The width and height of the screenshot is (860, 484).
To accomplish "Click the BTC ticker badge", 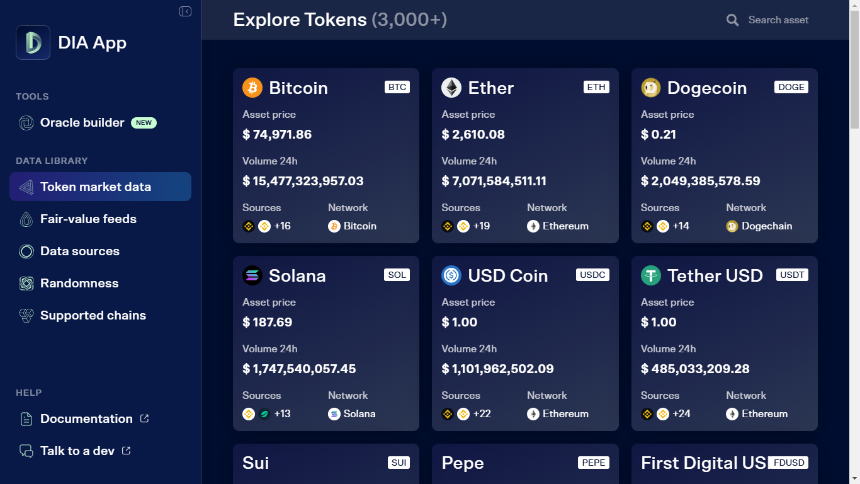I will [x=397, y=87].
